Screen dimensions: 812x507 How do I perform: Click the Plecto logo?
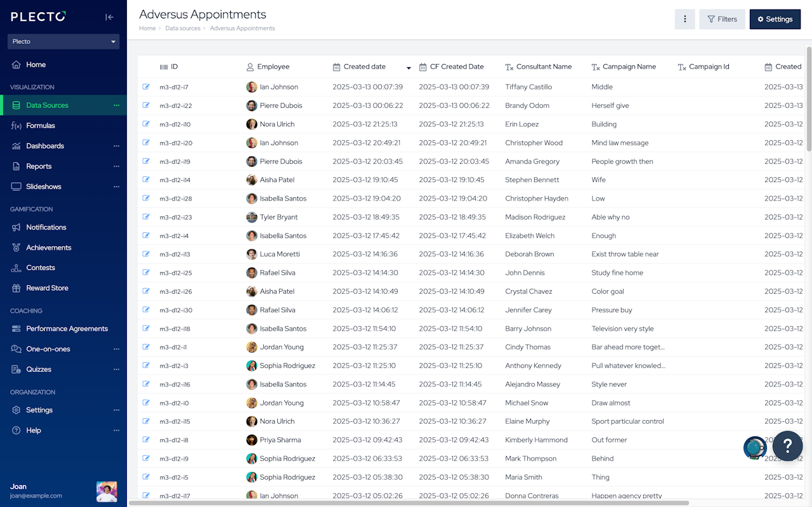point(38,17)
